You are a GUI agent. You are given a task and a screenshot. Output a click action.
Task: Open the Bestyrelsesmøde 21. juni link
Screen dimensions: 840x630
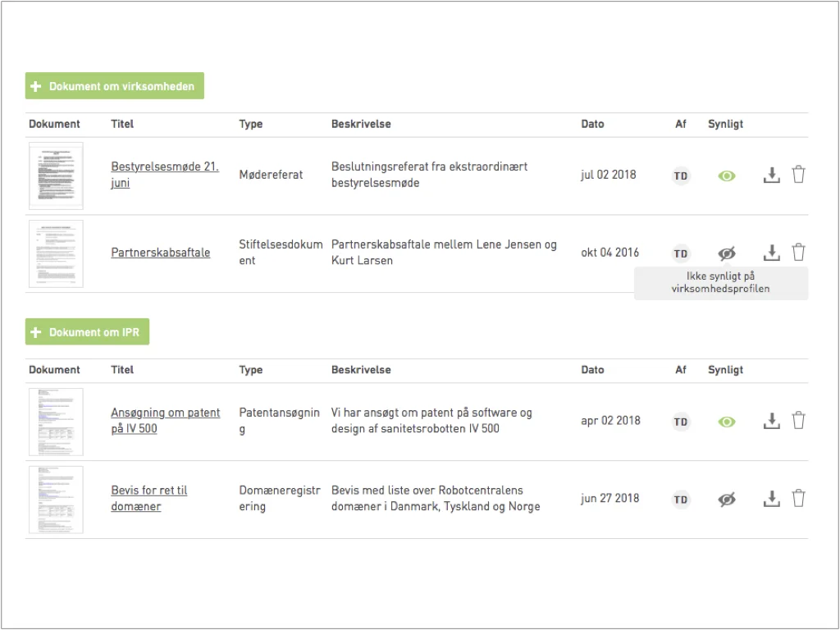164,175
